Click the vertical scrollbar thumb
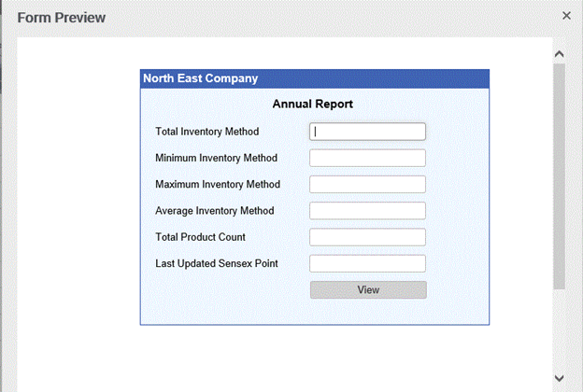Screen dimensions: 583x392 [x=560, y=176]
